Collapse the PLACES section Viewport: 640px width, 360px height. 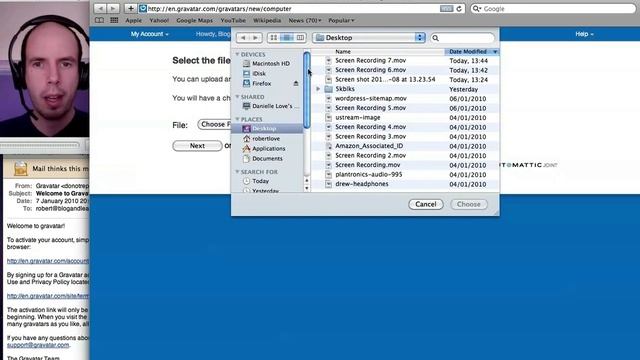[x=237, y=119]
